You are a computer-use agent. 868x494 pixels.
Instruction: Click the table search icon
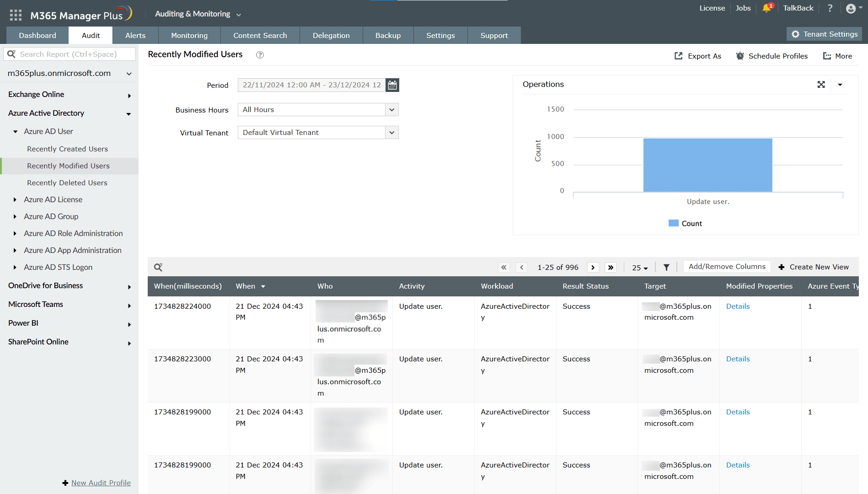(x=158, y=267)
